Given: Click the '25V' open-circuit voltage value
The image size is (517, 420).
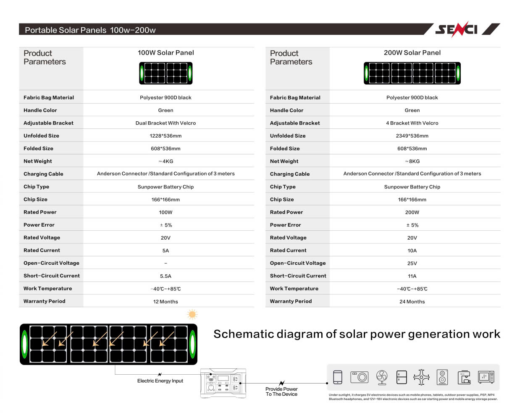Looking at the screenshot, I should (412, 263).
